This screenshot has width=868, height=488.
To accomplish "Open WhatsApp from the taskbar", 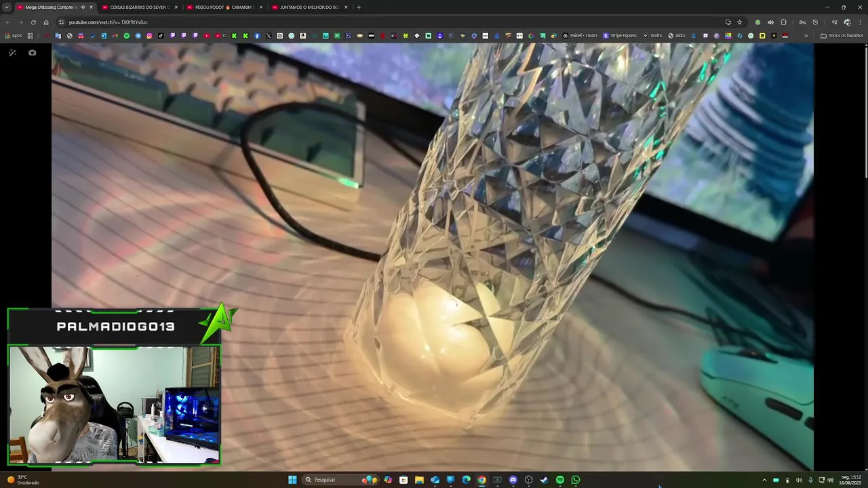I will (575, 480).
